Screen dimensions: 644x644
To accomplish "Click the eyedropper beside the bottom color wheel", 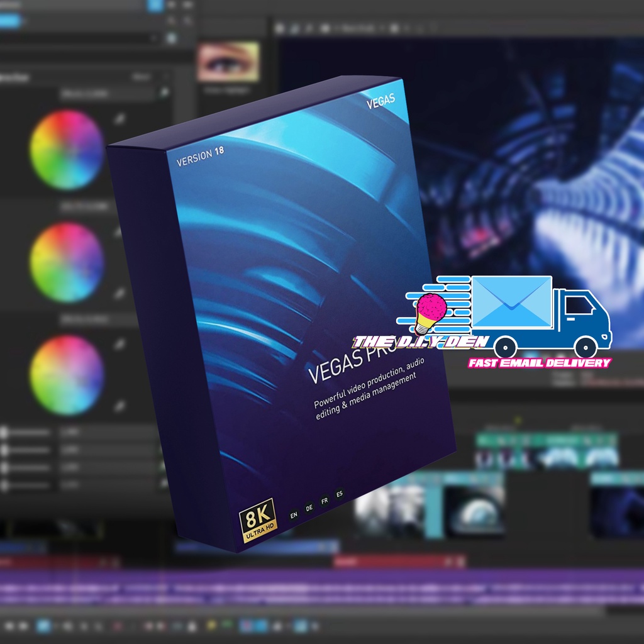I will [x=118, y=344].
